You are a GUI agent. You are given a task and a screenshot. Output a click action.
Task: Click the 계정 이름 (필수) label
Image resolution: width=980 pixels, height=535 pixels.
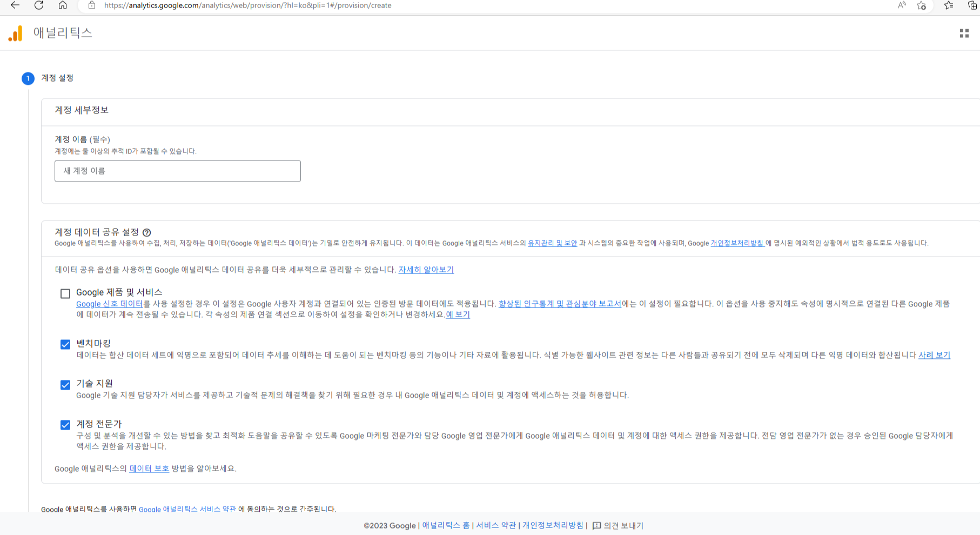83,139
